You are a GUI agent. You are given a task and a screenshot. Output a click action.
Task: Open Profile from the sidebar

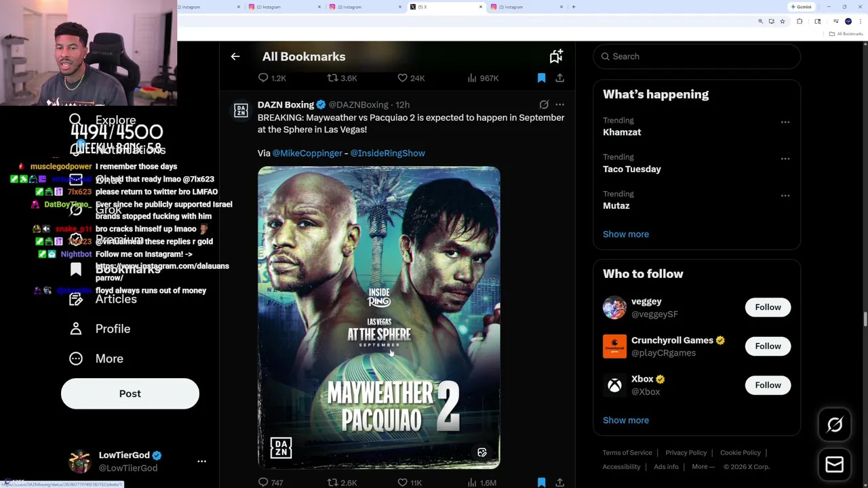pyautogui.click(x=100, y=329)
